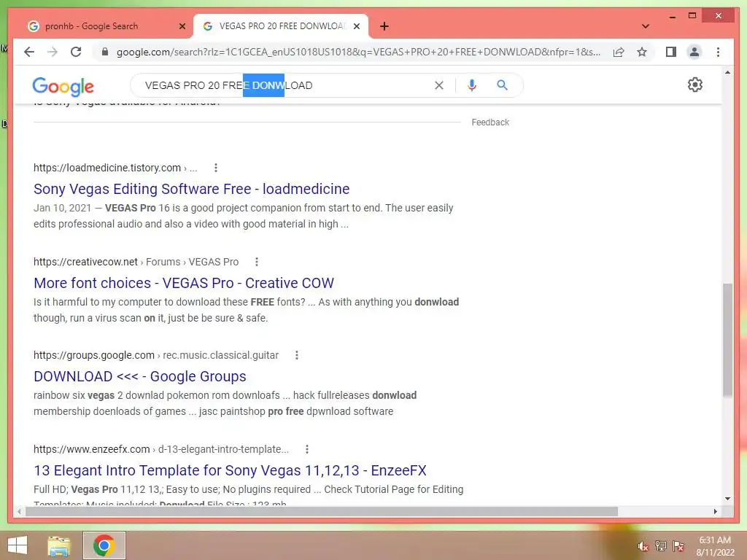Click the loadmedicine.tistory.com URL text
This screenshot has height=560, width=747.
tap(107, 168)
